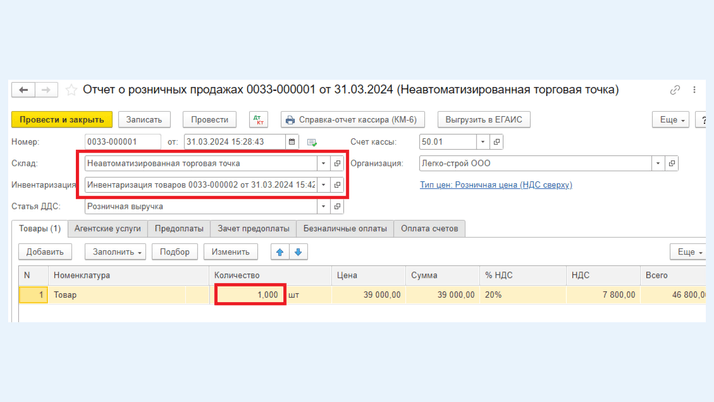Print Справка-отчет кассира (КМ-6)

click(x=352, y=120)
